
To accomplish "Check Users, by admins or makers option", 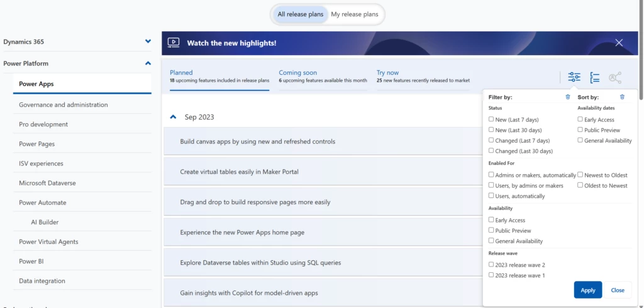I will click(491, 186).
